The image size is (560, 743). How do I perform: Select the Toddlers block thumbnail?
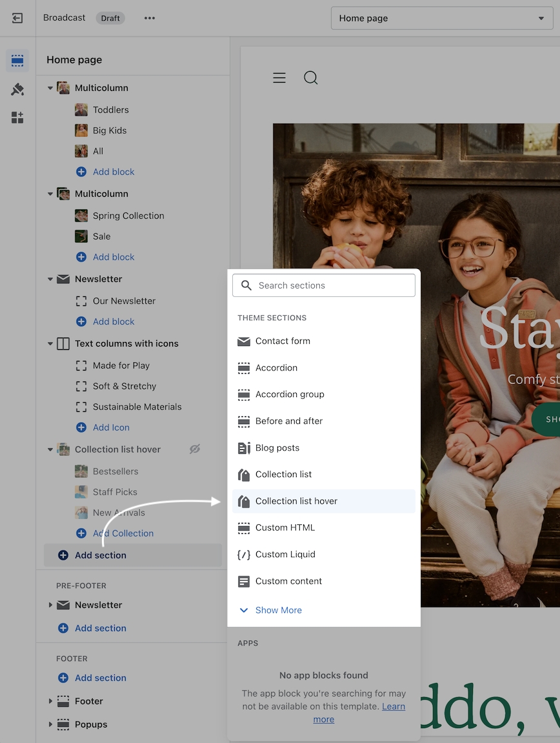(x=81, y=110)
